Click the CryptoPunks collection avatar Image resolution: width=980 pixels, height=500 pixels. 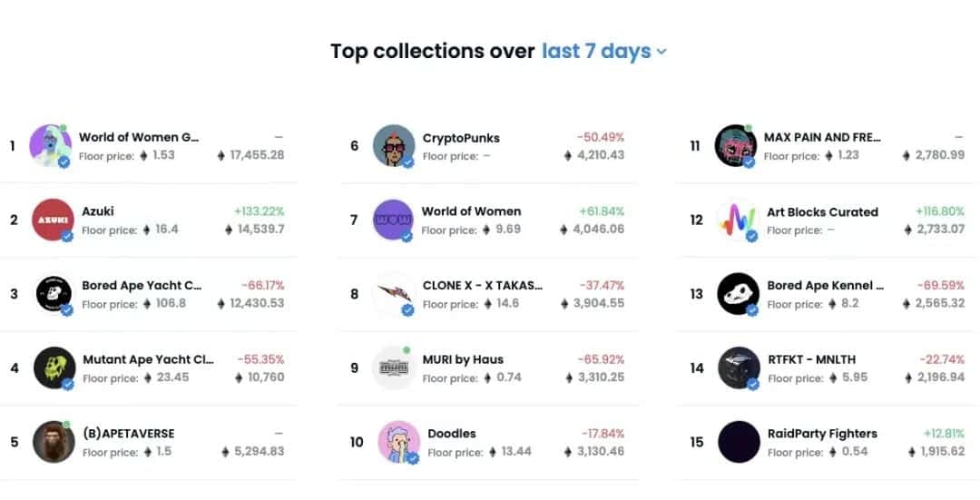coord(394,145)
